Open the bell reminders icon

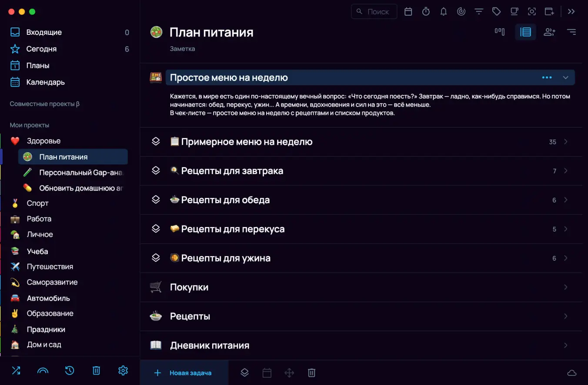444,12
